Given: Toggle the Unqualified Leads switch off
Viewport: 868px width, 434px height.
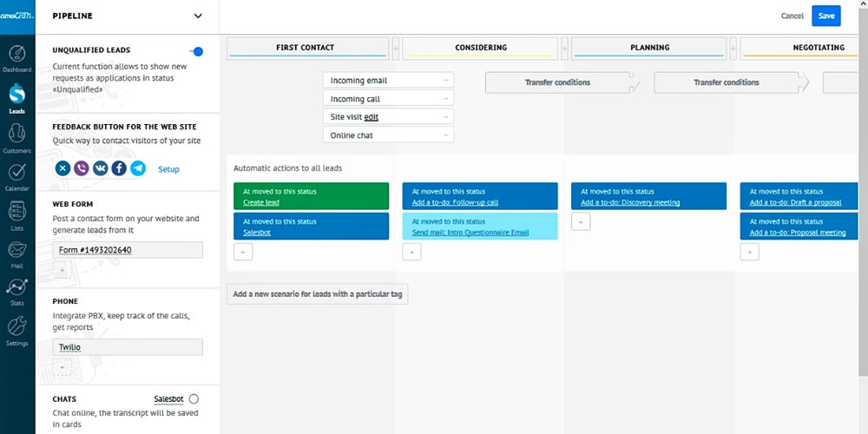Looking at the screenshot, I should [196, 52].
